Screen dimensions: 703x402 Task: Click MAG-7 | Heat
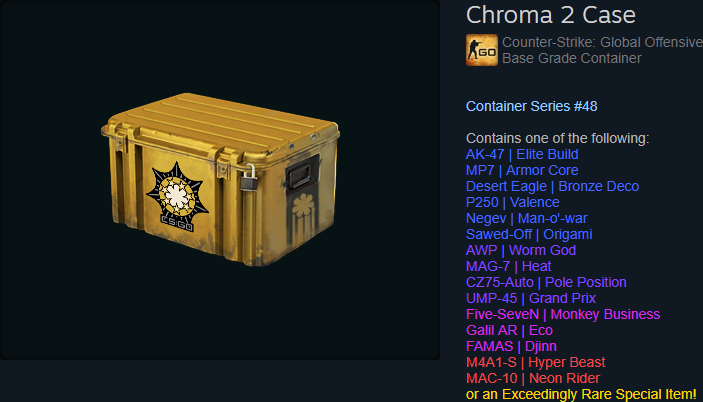508,266
